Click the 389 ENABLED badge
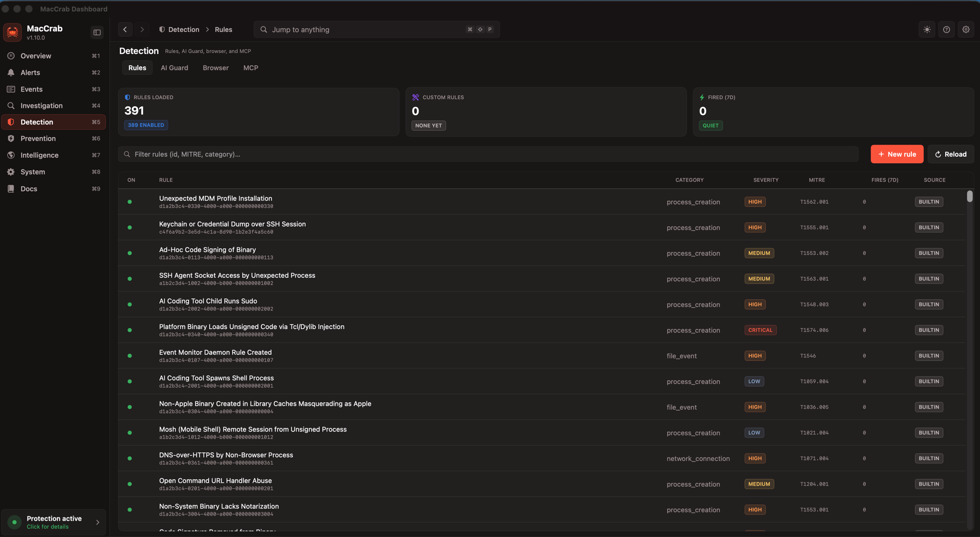The width and height of the screenshot is (980, 537). click(x=146, y=125)
